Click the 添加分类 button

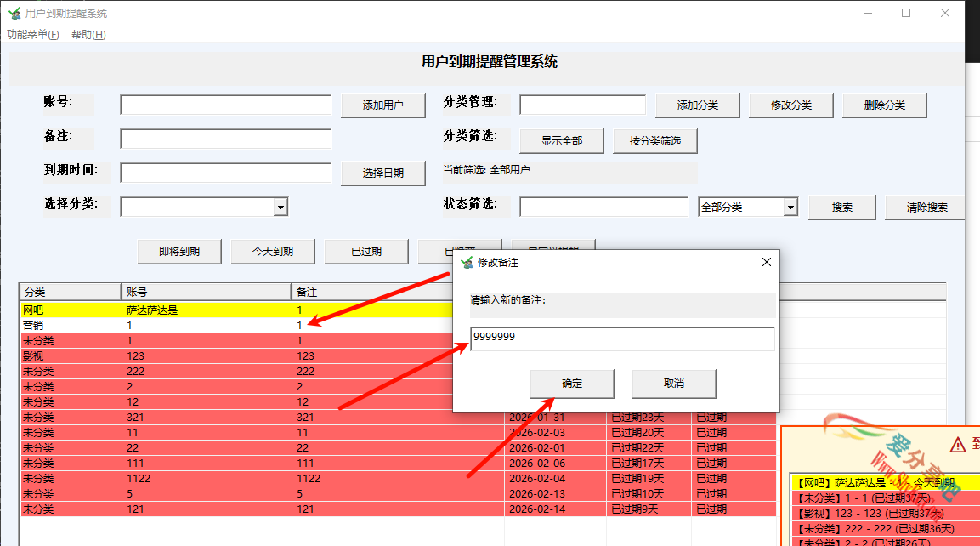697,105
